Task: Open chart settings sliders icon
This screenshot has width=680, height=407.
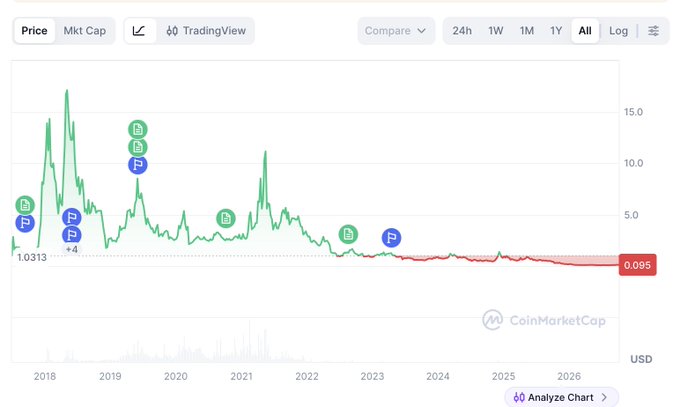Action: (x=654, y=31)
